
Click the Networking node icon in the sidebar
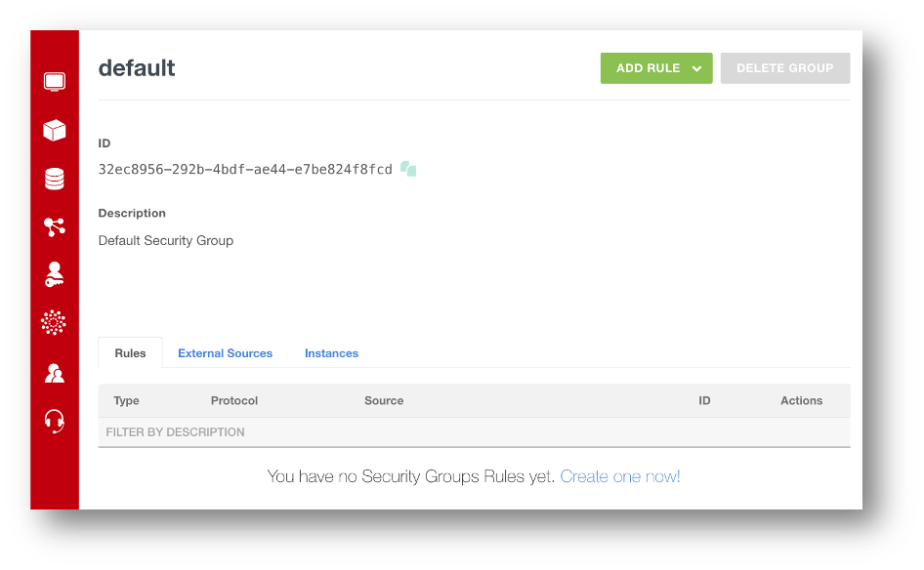tap(55, 226)
